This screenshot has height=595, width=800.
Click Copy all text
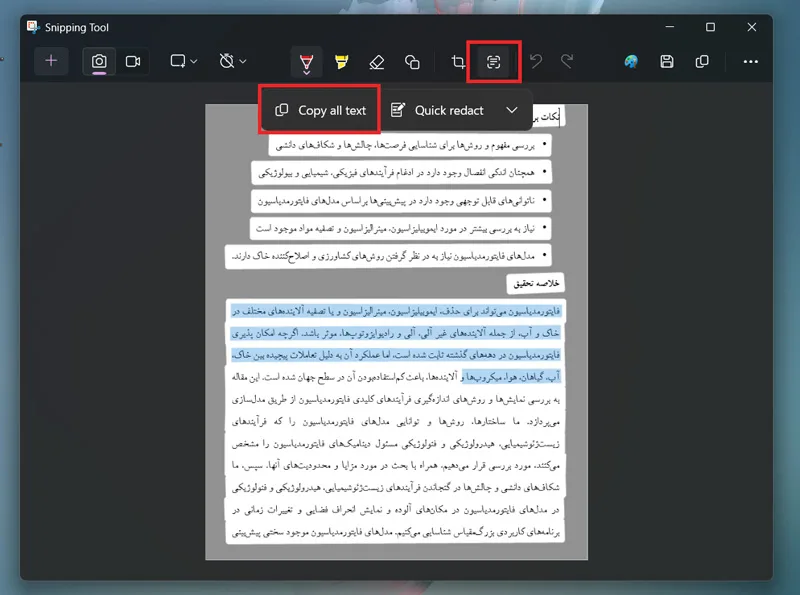[320, 110]
